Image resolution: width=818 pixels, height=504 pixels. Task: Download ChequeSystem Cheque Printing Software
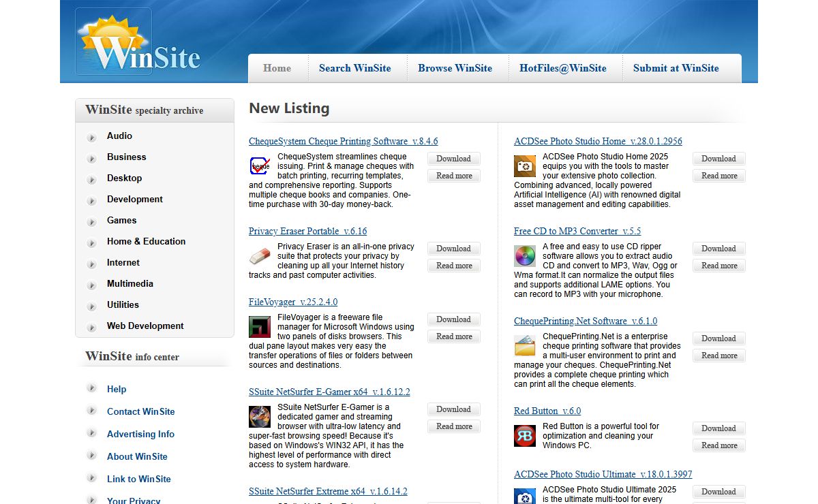tap(454, 159)
